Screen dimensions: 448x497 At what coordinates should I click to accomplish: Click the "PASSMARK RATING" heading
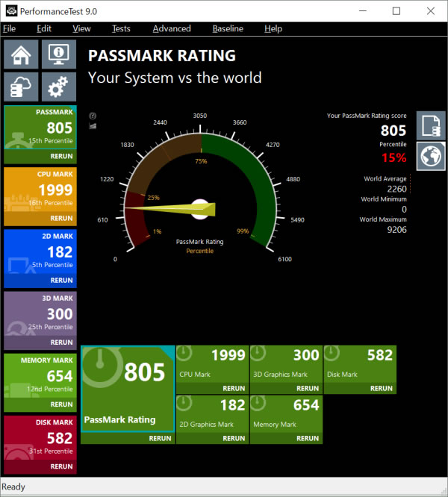tap(162, 55)
